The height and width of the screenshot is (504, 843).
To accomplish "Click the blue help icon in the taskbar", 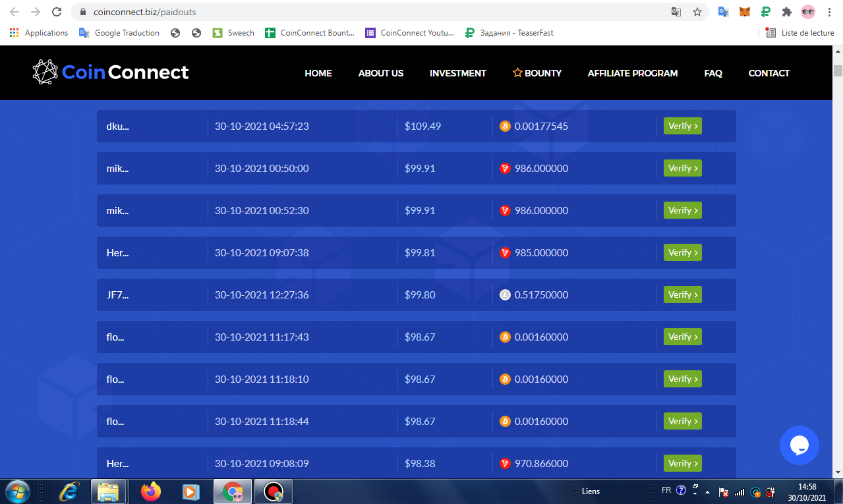I will (x=681, y=491).
